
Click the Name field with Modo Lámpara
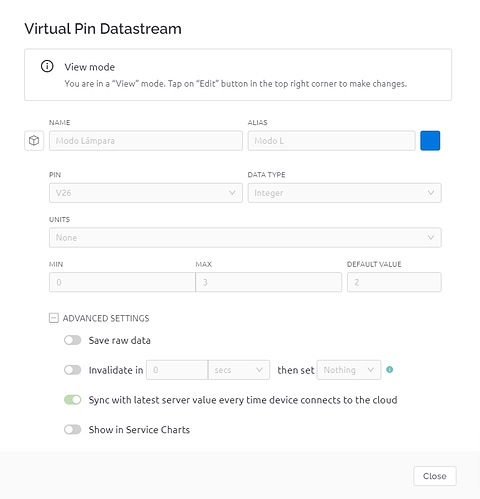(146, 141)
